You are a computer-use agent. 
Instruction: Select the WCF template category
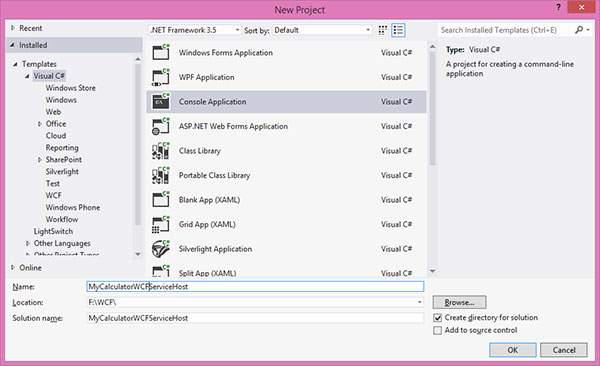pyautogui.click(x=54, y=195)
